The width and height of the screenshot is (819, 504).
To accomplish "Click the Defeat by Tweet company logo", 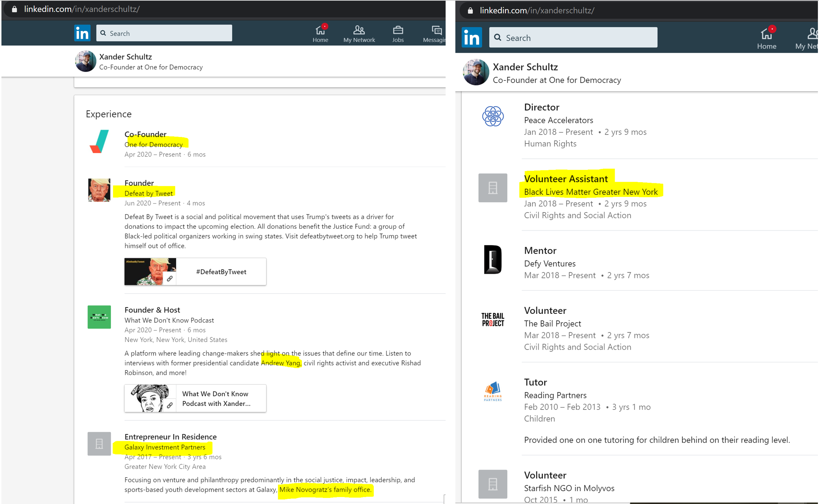I will 99,190.
